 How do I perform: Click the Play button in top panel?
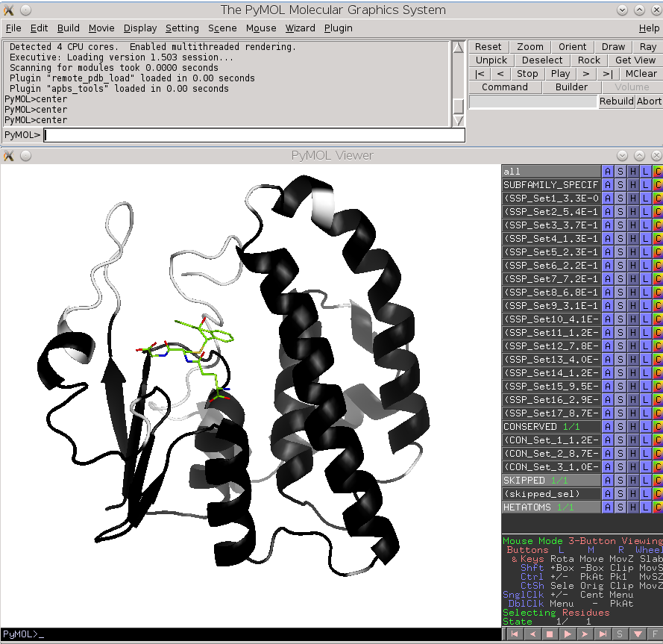click(x=560, y=74)
